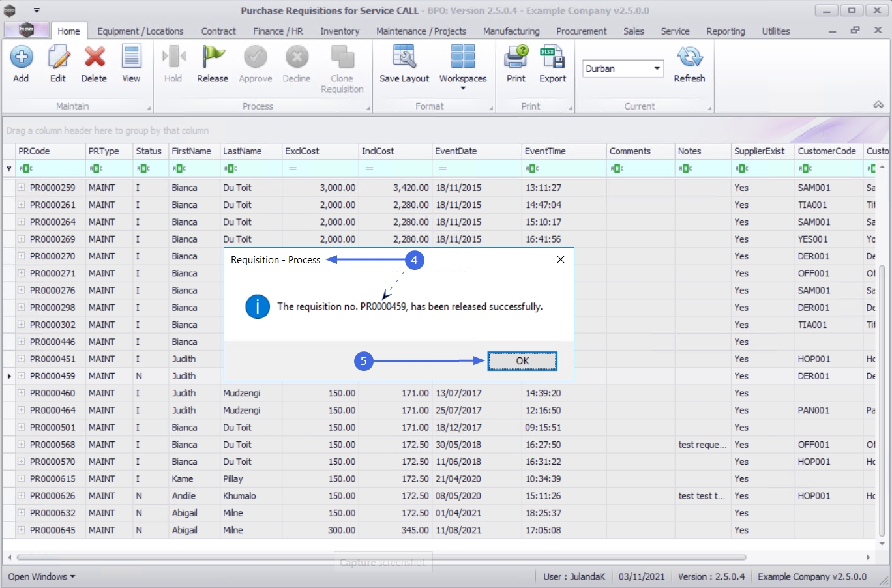Click the PRCode filter row field

coord(52,169)
